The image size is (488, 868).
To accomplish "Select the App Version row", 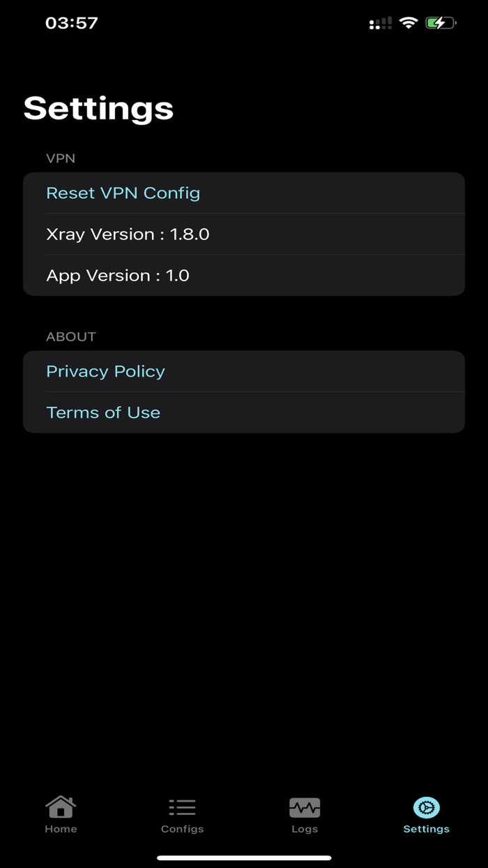I will click(x=117, y=275).
